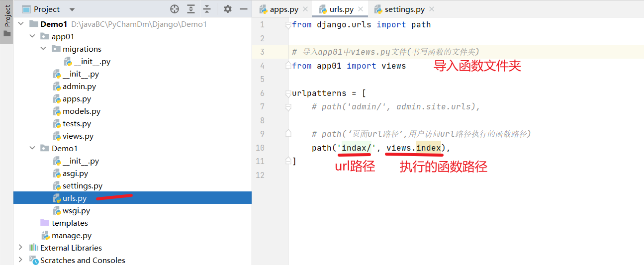Open manage.py in project tree
The image size is (644, 265).
pyautogui.click(x=72, y=236)
